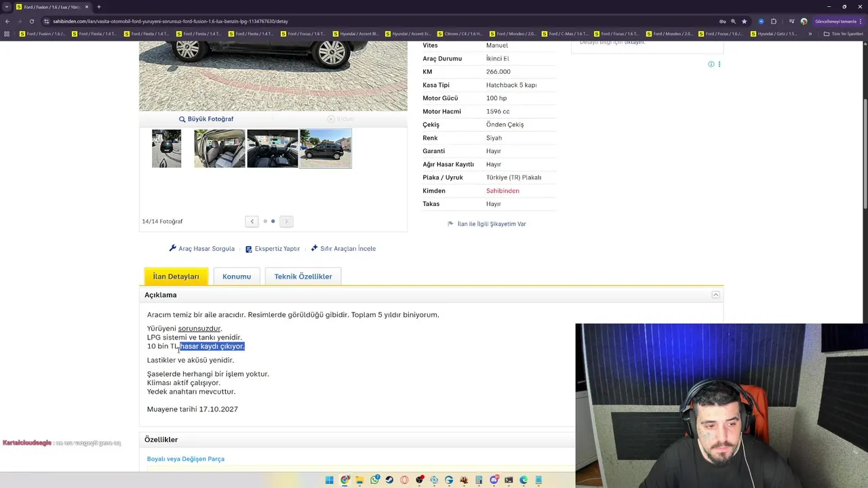
Task: Go to next photo page arrow
Action: [286, 221]
